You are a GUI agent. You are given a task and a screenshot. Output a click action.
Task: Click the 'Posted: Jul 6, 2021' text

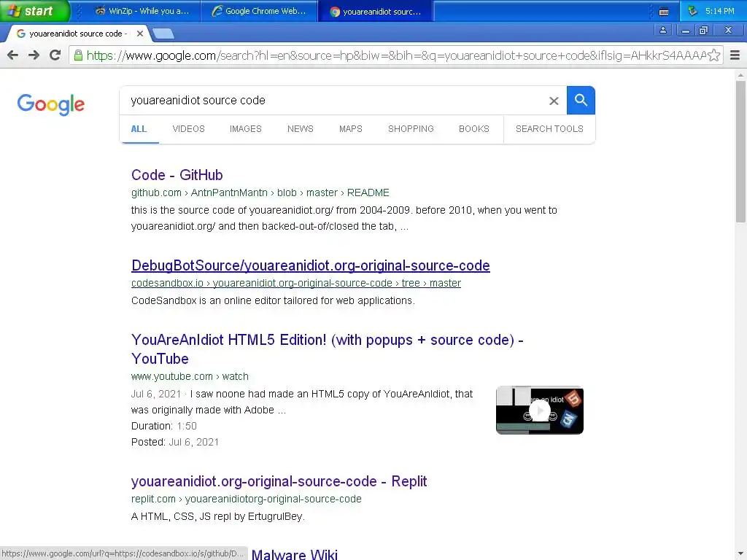[175, 443]
